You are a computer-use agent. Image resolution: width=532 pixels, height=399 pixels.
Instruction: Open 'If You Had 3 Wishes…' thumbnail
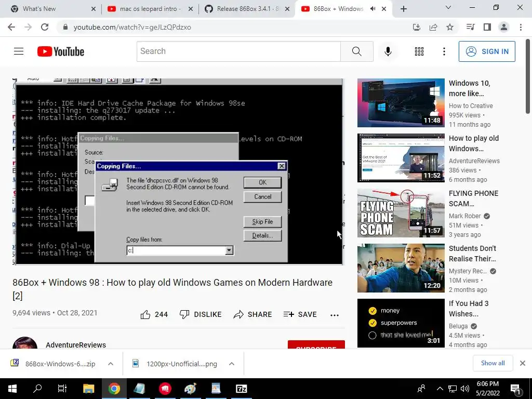(401, 323)
